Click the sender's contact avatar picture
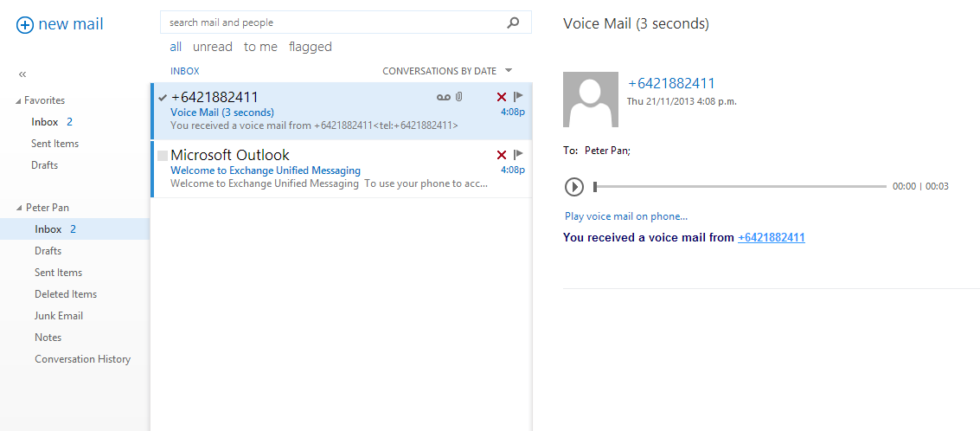Image resolution: width=980 pixels, height=431 pixels. pyautogui.click(x=590, y=100)
